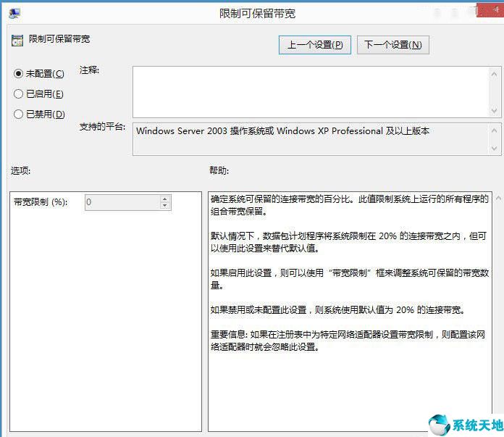Click the 限制可保留带宽 title bar text
This screenshot has width=504, height=437.
[257, 14]
